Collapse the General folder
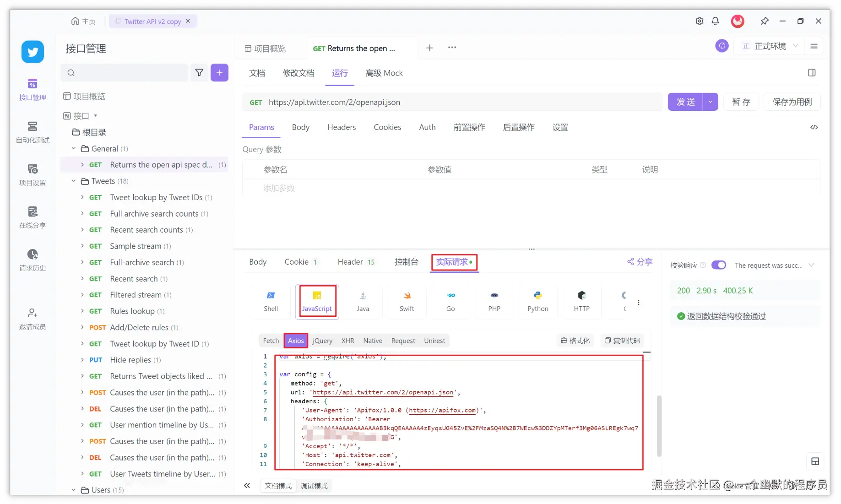Screen dimensions: 841x504 pyautogui.click(x=73, y=148)
